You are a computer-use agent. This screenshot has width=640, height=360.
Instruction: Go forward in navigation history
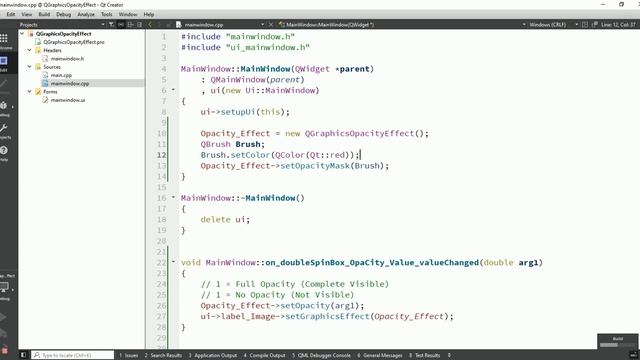(x=159, y=24)
